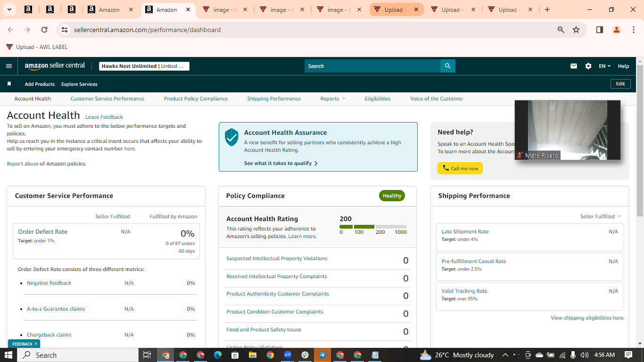
Task: Open the Explore Services link
Action: [x=79, y=84]
